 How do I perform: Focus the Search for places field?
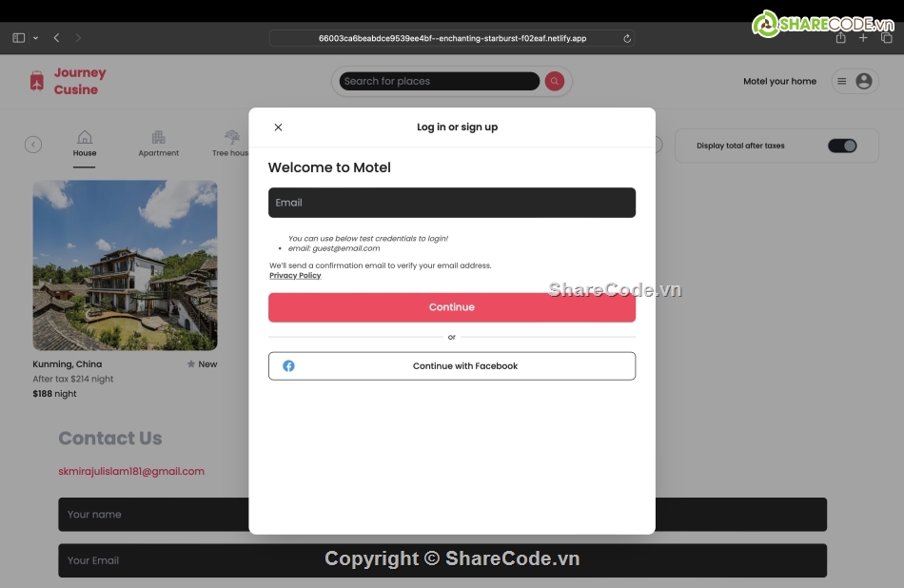pos(438,82)
